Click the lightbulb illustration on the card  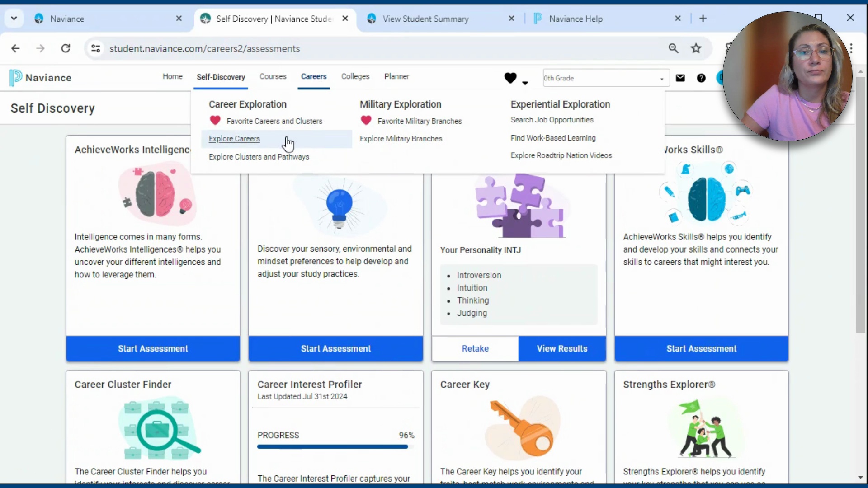[339, 206]
